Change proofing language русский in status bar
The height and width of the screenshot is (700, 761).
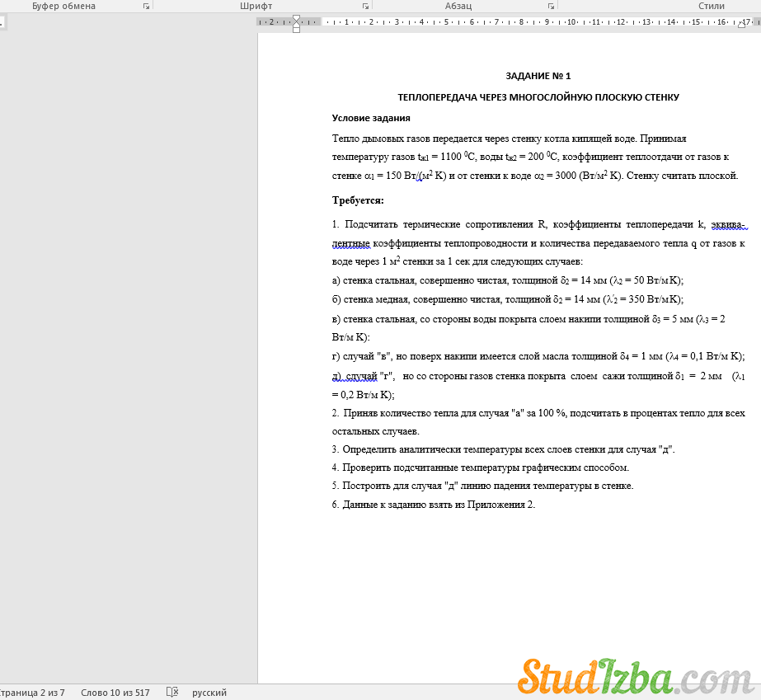209,693
